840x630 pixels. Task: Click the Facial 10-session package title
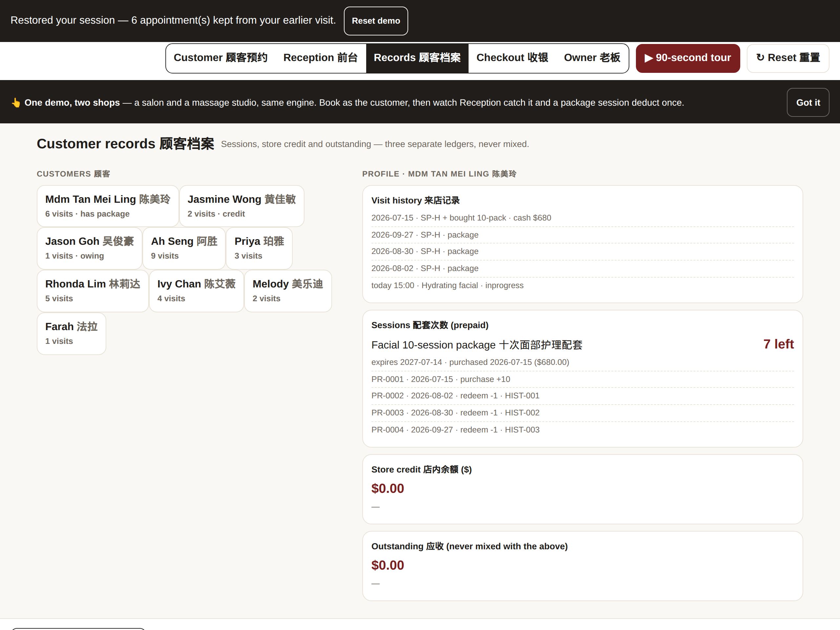click(x=476, y=345)
